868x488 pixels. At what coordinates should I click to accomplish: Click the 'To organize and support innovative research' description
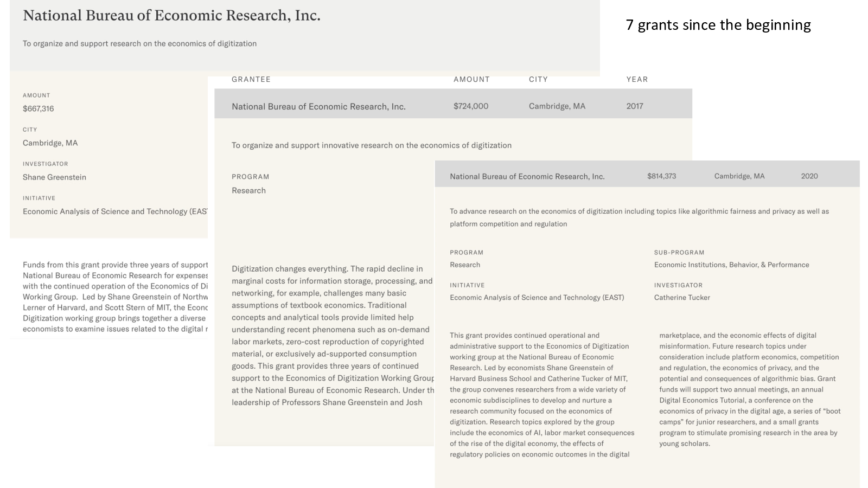(372, 145)
